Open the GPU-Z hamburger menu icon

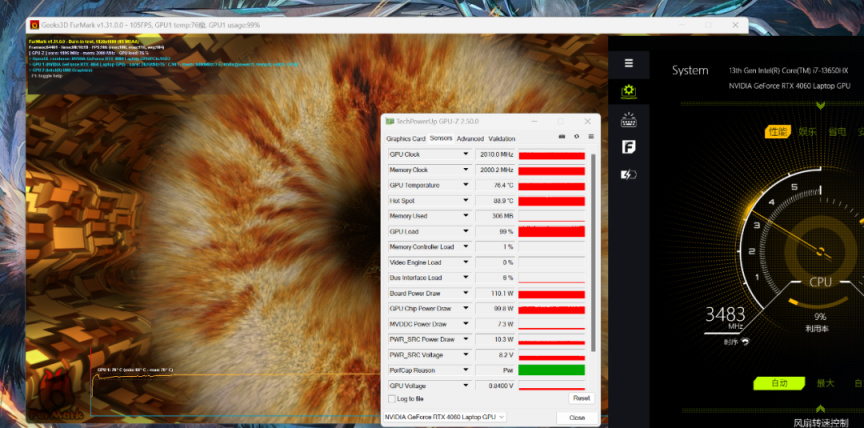point(591,136)
